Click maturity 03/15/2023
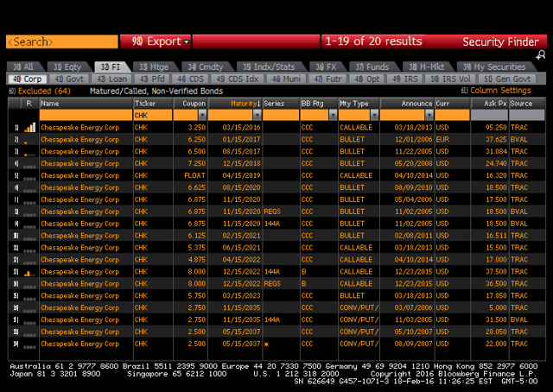Viewport: 553px width, 392px height. point(241,296)
